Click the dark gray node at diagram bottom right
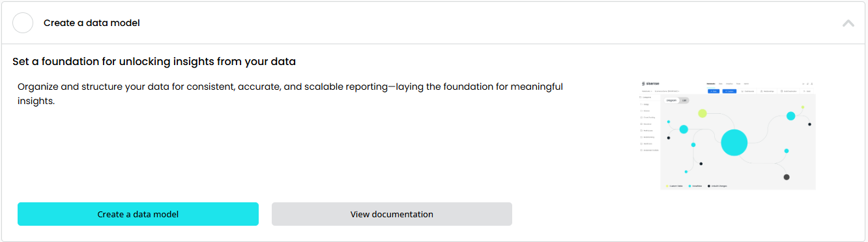The image size is (868, 242). point(787,177)
